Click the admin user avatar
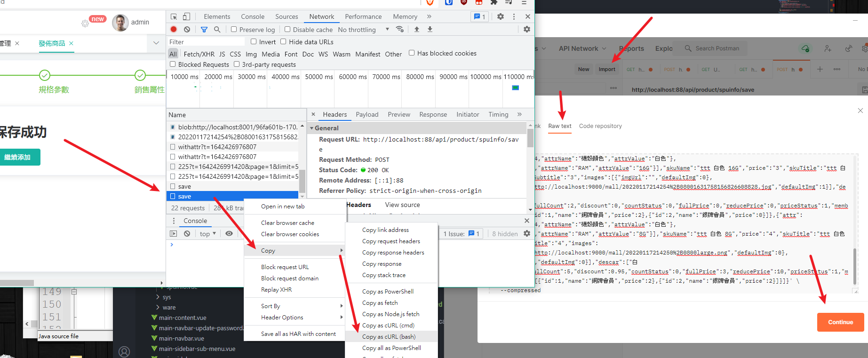 click(120, 23)
